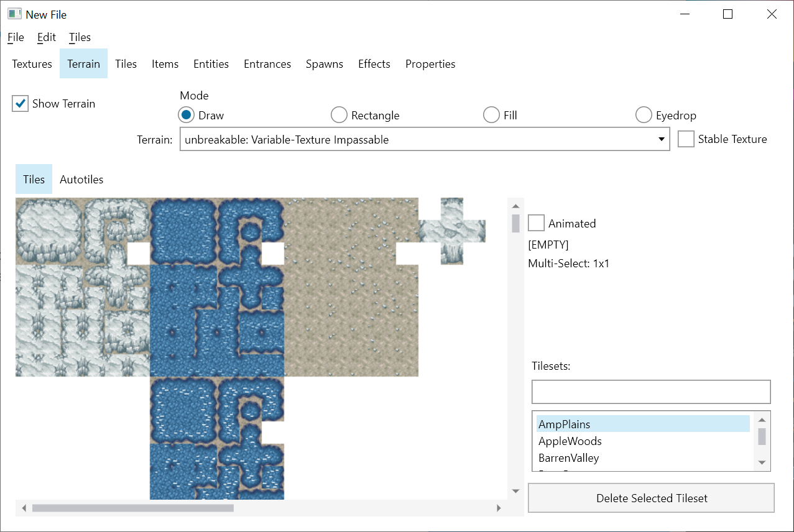Minimize the New File window
This screenshot has width=794, height=532.
(x=684, y=14)
